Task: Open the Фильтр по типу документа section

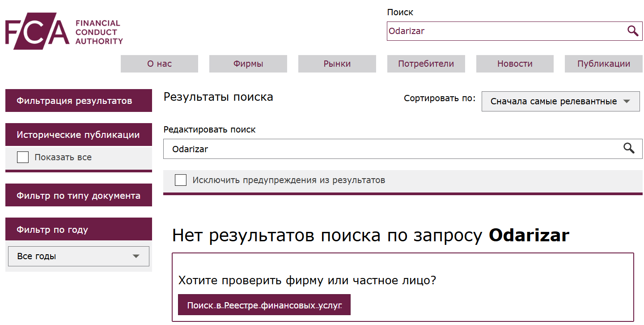Action: pyautogui.click(x=79, y=195)
